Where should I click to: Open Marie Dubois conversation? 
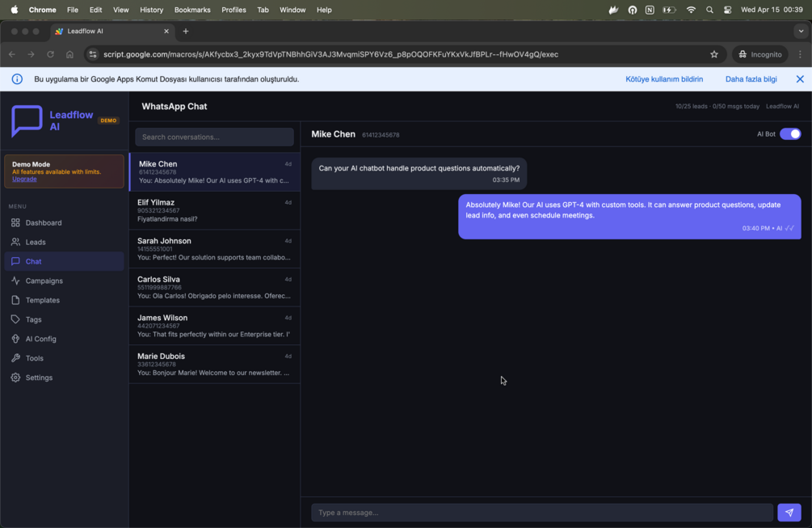click(x=215, y=364)
